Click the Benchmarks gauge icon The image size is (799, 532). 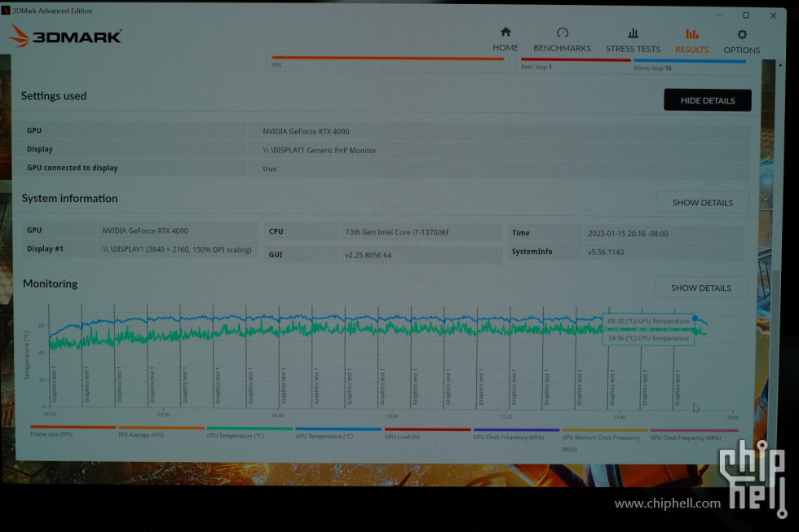562,33
